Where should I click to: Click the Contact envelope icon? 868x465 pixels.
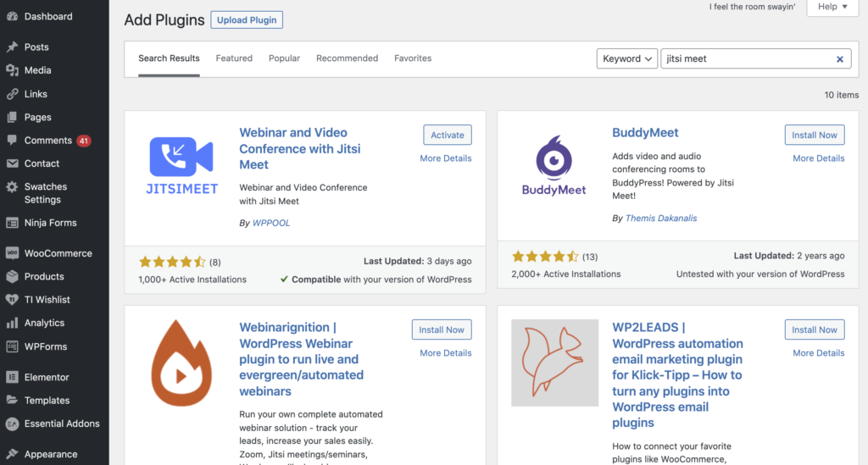pos(12,163)
